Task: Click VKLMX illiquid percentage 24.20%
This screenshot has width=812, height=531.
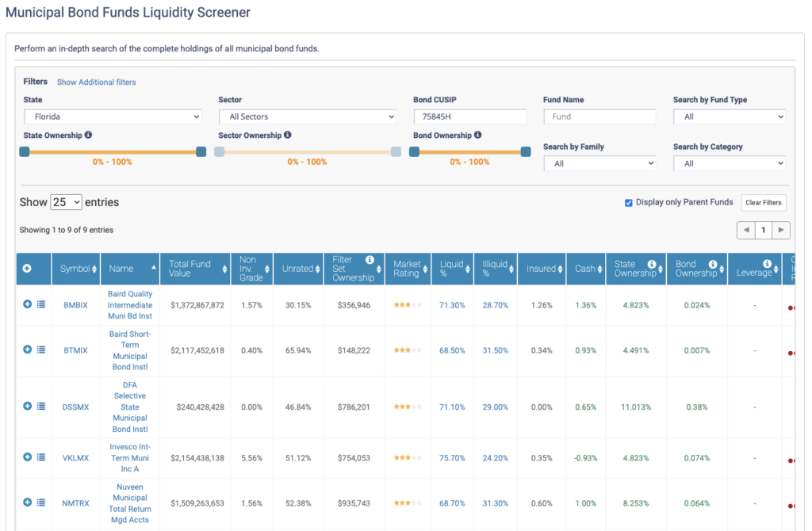Action: (x=495, y=457)
